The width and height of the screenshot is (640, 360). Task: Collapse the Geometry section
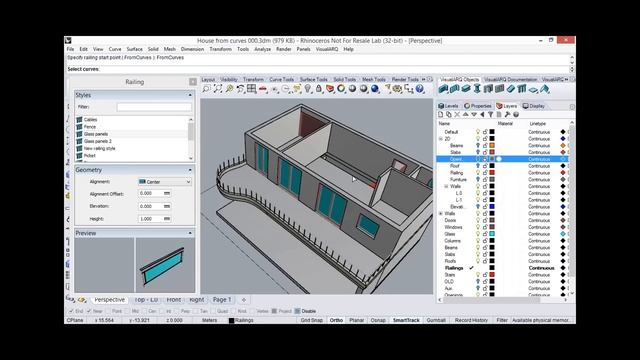(190, 170)
